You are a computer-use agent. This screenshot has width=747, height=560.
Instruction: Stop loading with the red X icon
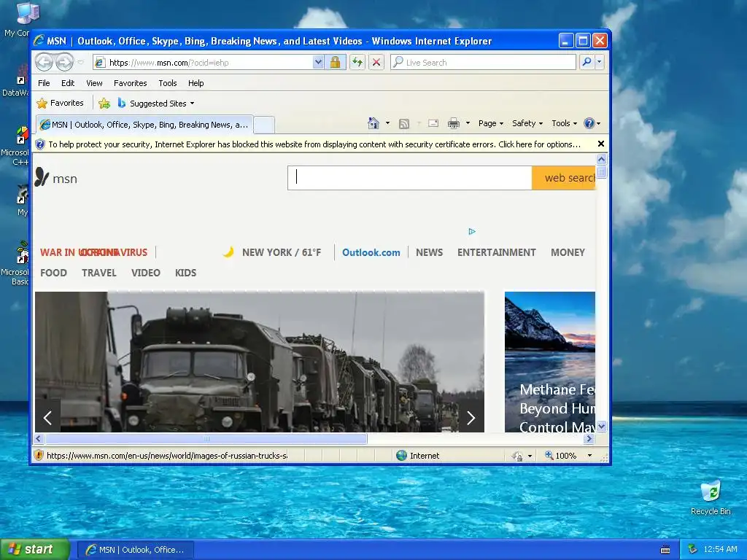tap(376, 63)
